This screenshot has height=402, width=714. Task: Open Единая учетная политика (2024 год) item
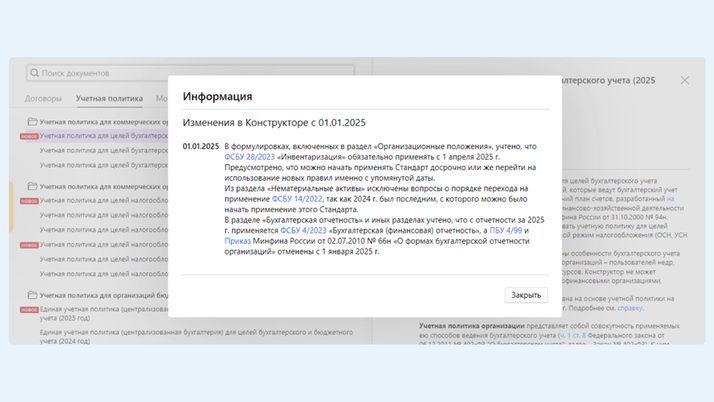[196, 336]
